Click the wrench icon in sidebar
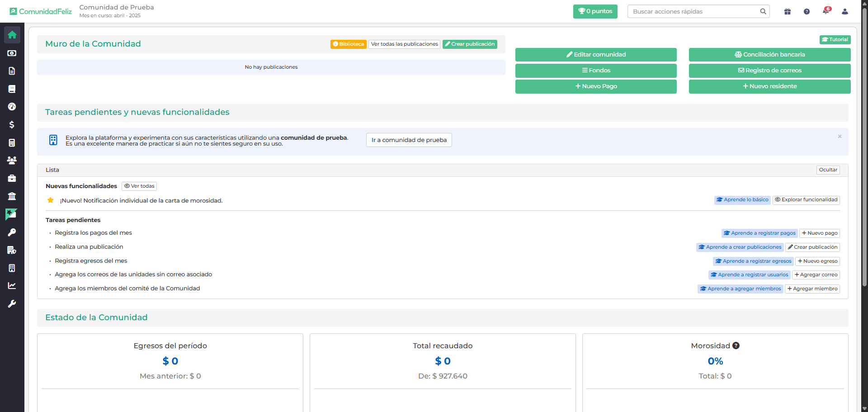 point(12,304)
